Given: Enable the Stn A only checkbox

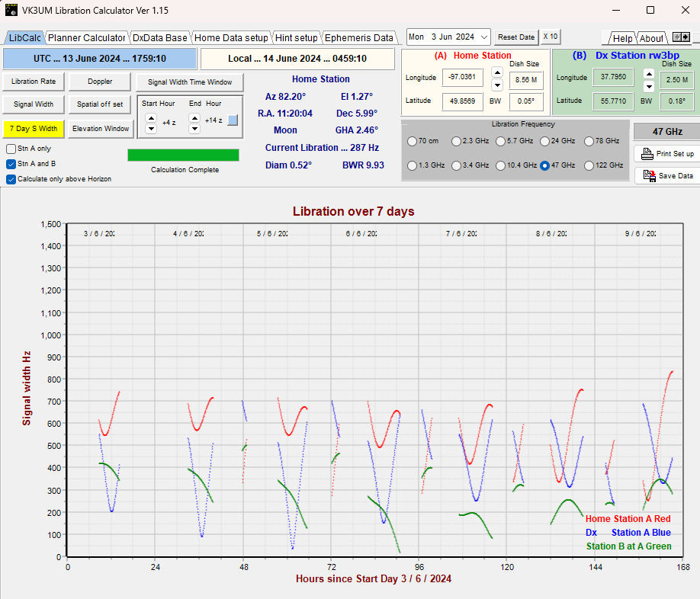Looking at the screenshot, I should pyautogui.click(x=11, y=149).
